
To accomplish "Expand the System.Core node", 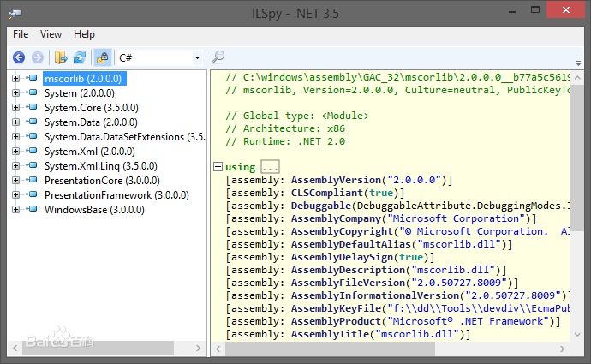I will [15, 107].
